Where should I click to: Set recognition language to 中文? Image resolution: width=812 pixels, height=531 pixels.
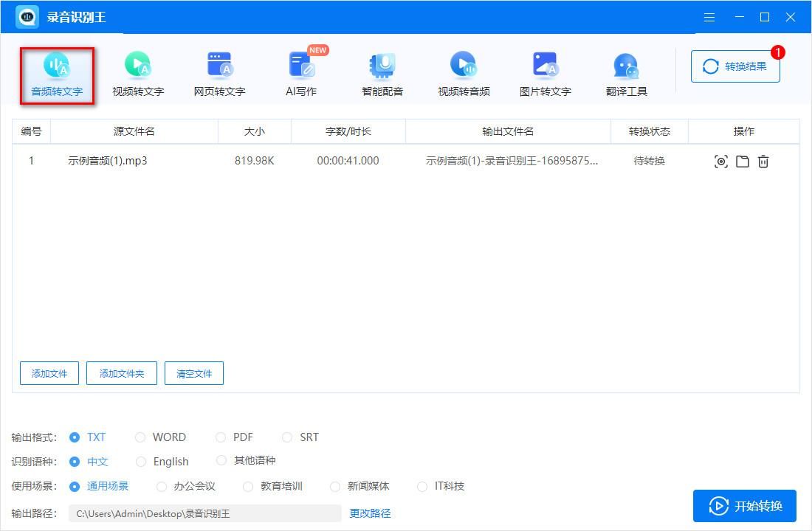pyautogui.click(x=89, y=462)
